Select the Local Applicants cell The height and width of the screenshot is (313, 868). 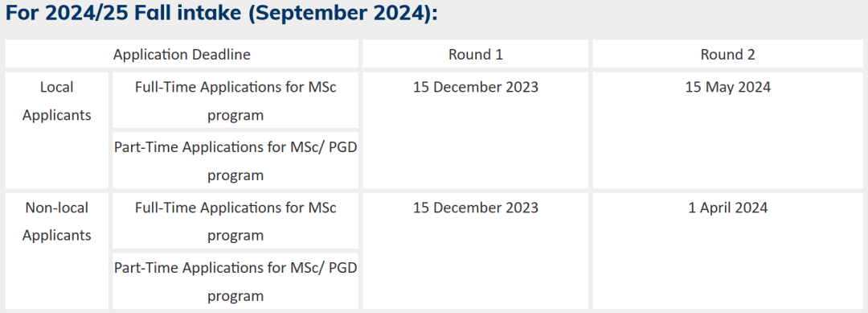57,130
